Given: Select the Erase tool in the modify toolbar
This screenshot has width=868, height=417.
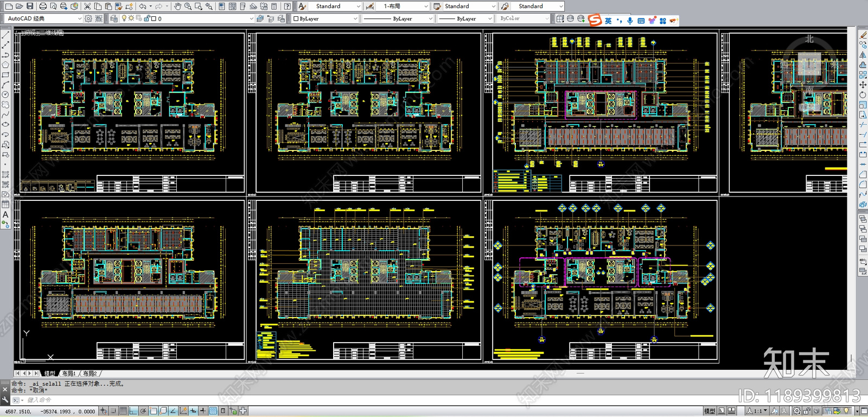Looking at the screenshot, I should [863, 35].
